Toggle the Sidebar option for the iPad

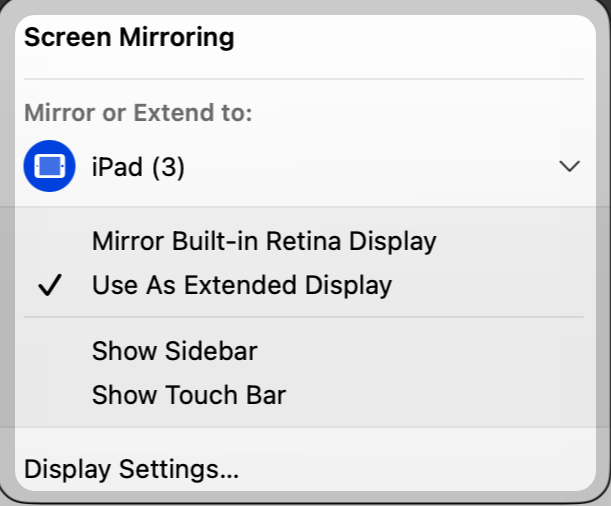[174, 351]
